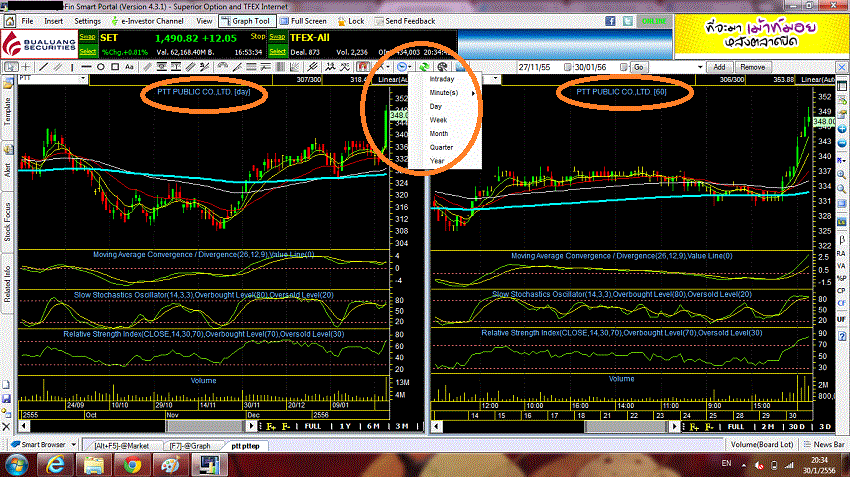Click the blue minus icon in right sidebar
Viewport: 850px width, 477px height.
click(x=842, y=144)
